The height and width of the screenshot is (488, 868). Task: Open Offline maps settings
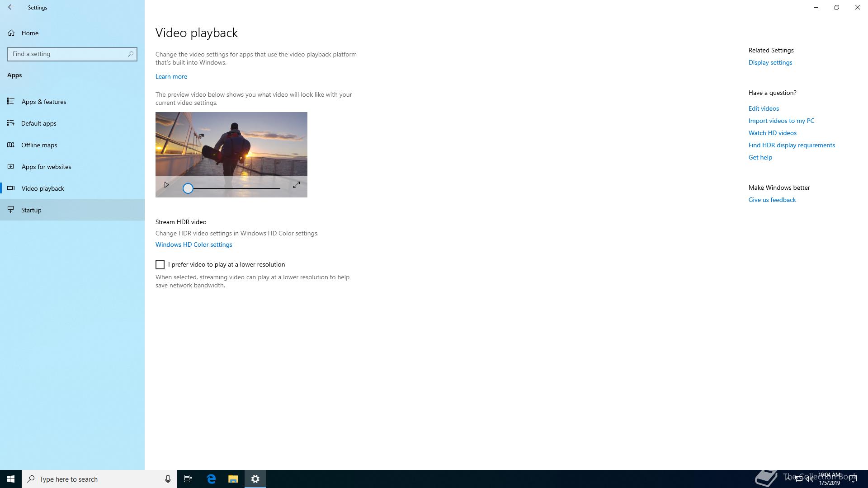pos(39,145)
